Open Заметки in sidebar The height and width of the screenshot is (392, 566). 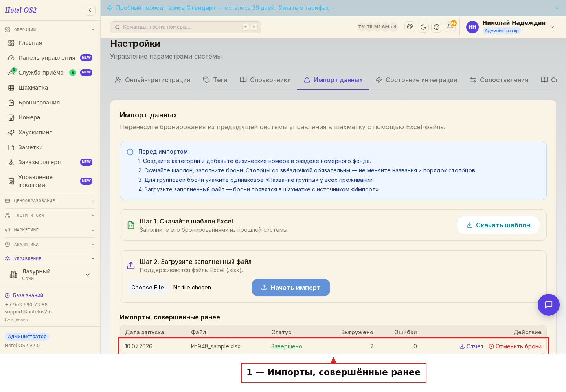pyautogui.click(x=50, y=147)
